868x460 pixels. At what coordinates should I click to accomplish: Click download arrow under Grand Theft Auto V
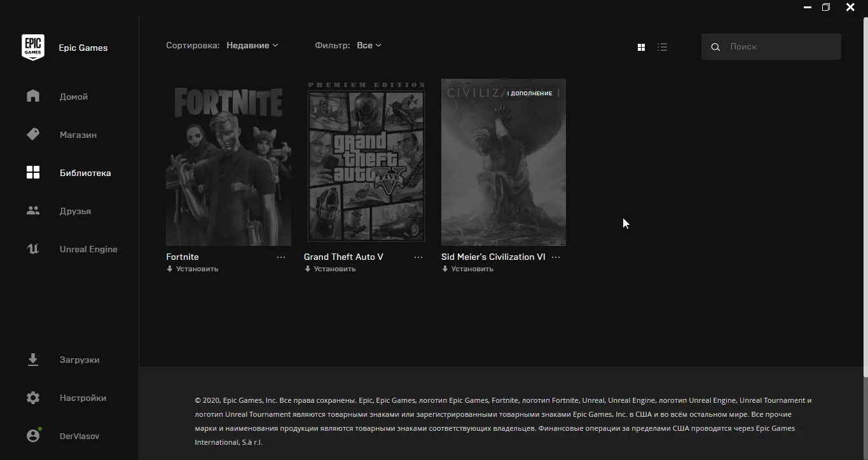click(x=307, y=269)
